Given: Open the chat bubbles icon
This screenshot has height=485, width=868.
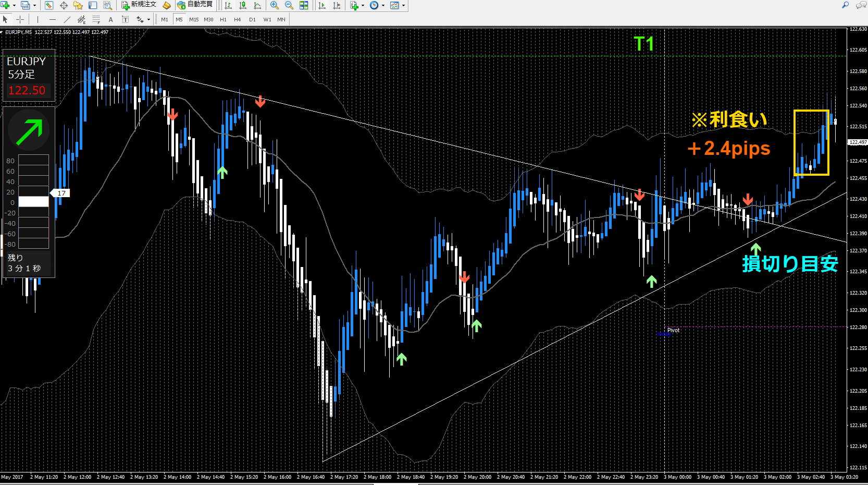Looking at the screenshot, I should (x=861, y=5).
